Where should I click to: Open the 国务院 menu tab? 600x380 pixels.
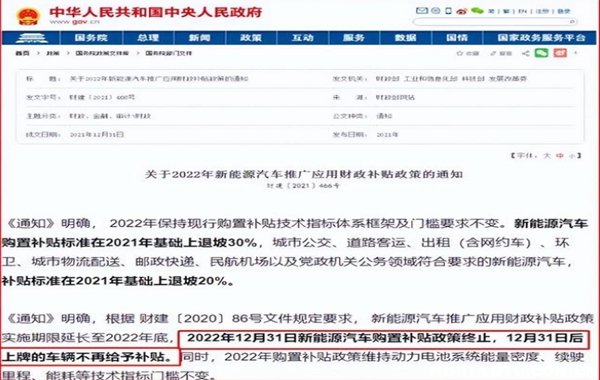[x=91, y=38]
